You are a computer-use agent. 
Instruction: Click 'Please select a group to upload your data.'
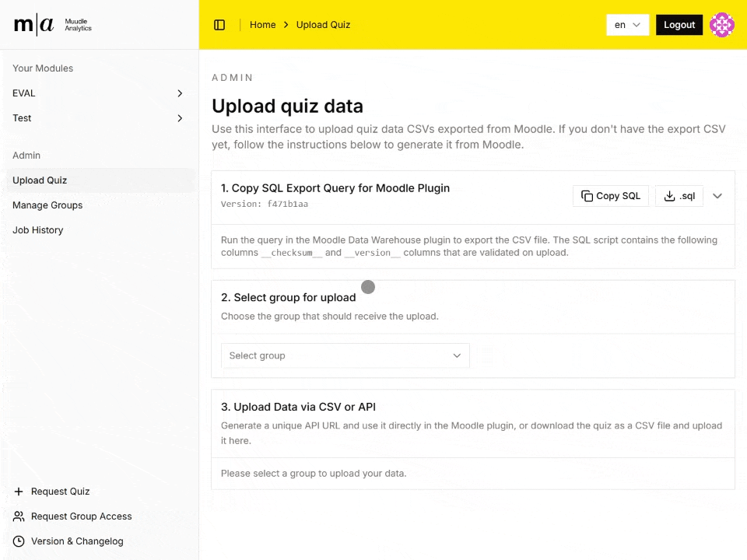click(314, 474)
